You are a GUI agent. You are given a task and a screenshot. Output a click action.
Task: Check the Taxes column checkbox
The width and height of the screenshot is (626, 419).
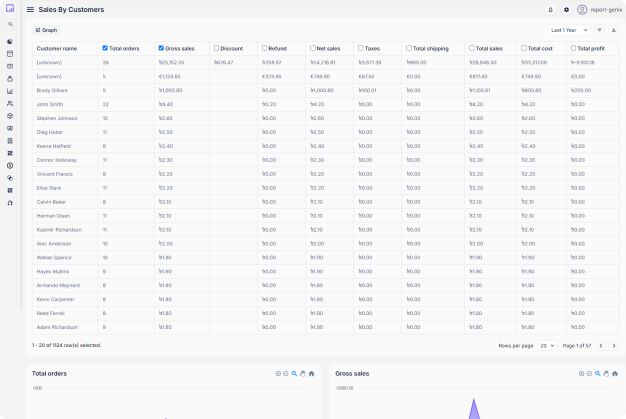coord(361,48)
